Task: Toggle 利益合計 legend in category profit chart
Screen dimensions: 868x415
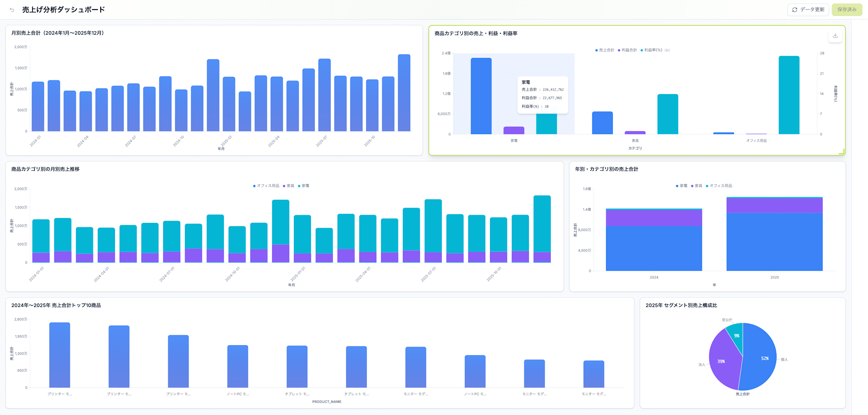Action: pos(627,50)
